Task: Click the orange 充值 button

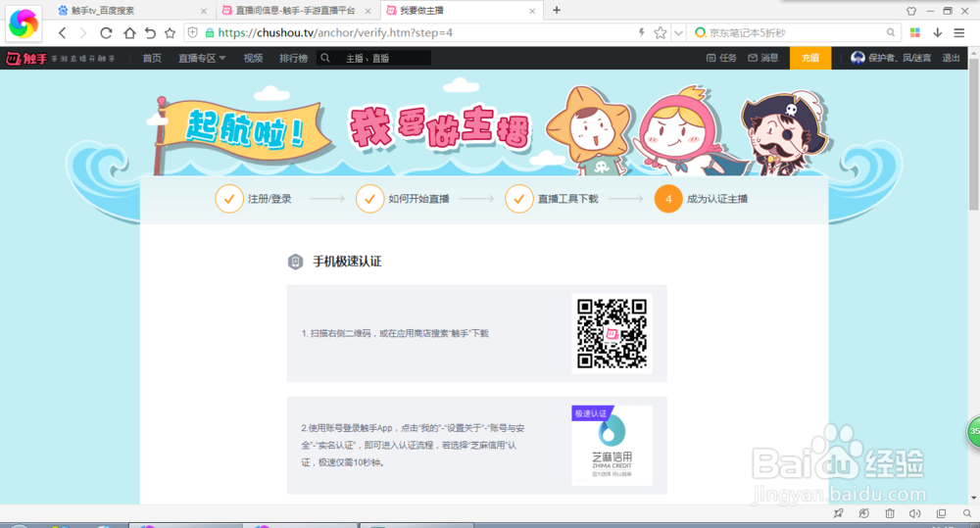Action: (810, 58)
